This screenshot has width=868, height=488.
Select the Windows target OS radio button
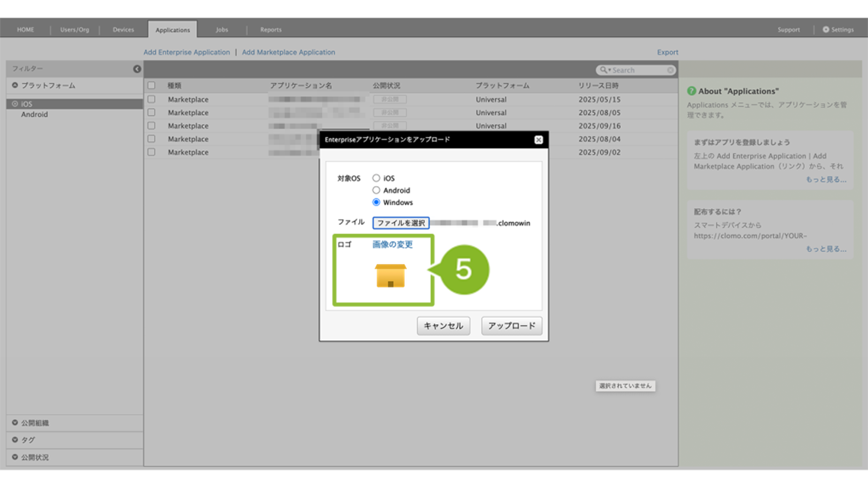click(376, 202)
